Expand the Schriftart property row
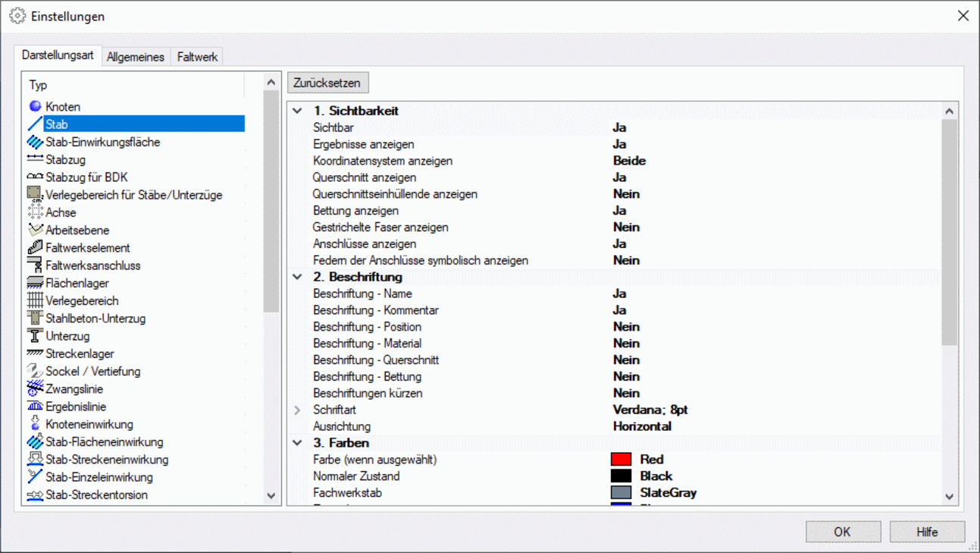 pyautogui.click(x=298, y=410)
